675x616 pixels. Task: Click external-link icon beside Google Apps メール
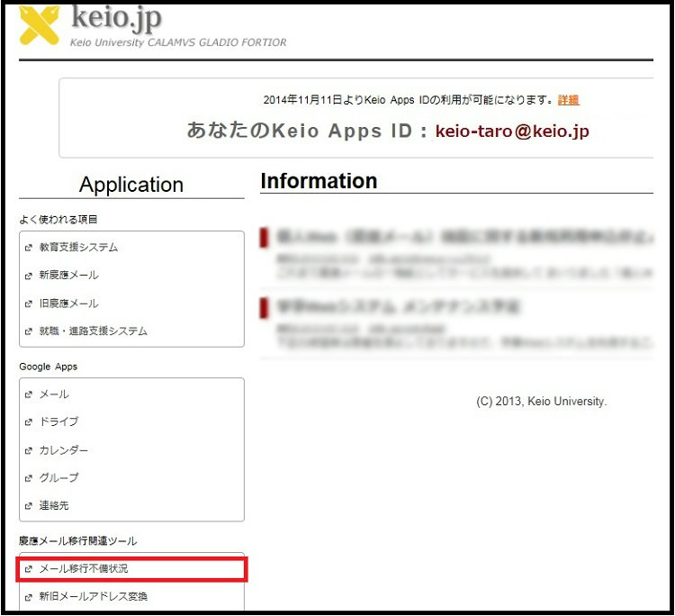click(29, 394)
